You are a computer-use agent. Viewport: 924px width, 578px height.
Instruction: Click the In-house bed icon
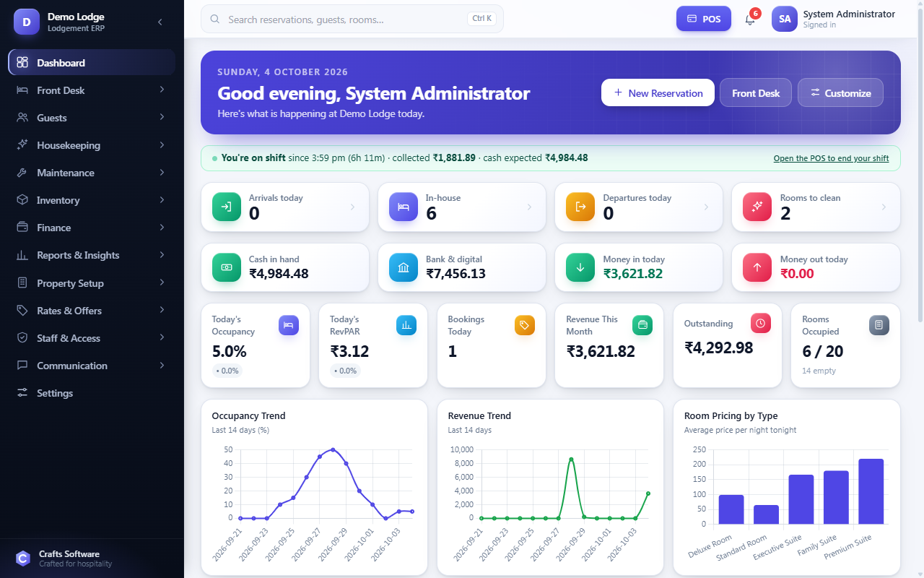point(403,207)
